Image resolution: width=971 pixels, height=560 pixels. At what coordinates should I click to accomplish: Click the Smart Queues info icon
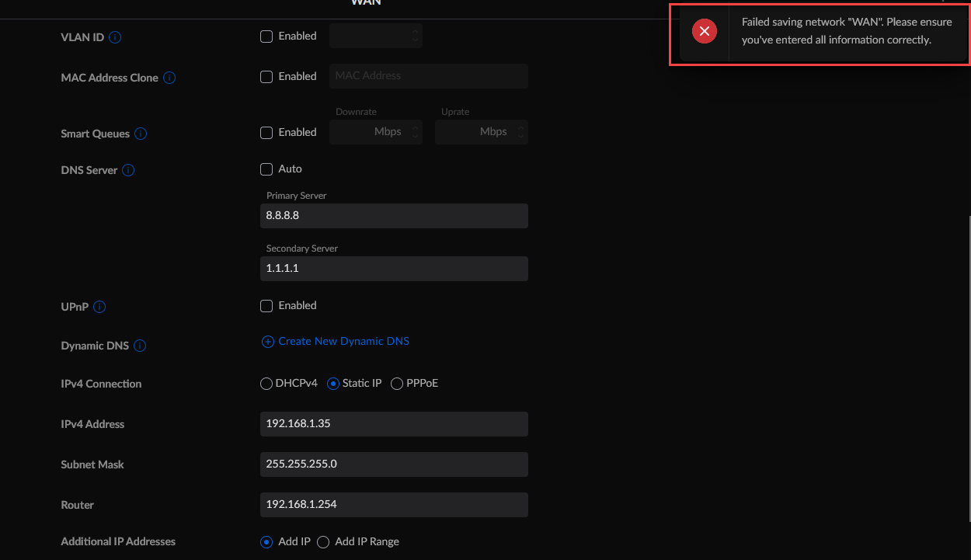[141, 134]
